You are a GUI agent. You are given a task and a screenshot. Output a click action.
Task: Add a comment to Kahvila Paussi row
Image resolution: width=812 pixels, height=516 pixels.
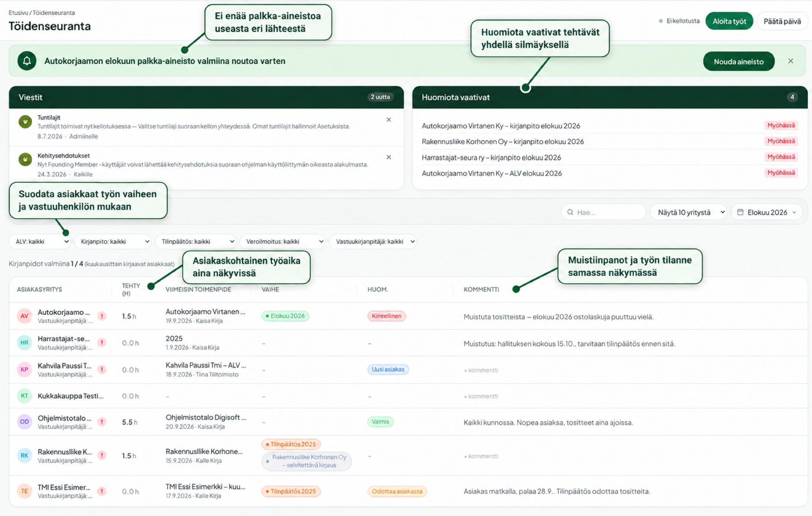point(481,370)
